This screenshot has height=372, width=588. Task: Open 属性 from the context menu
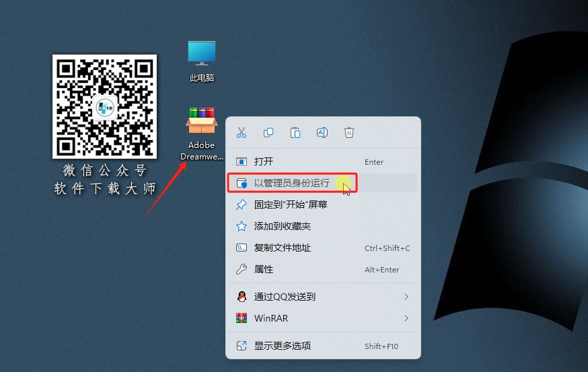pyautogui.click(x=323, y=269)
